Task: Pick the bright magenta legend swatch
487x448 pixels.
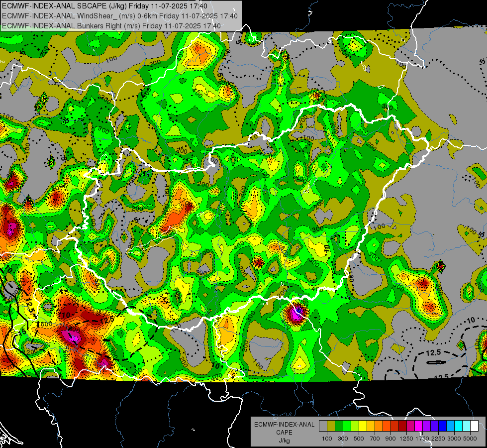Action: click(419, 426)
